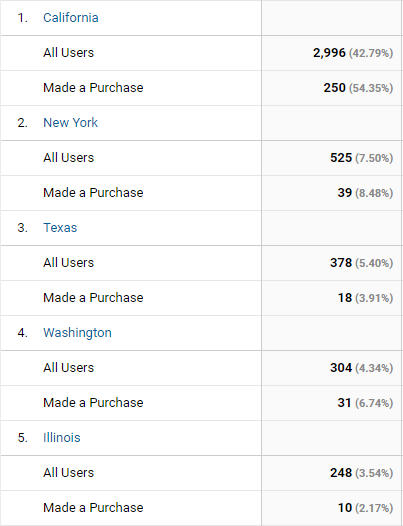Open the Illinois region link
The width and height of the screenshot is (403, 526).
coord(62,438)
